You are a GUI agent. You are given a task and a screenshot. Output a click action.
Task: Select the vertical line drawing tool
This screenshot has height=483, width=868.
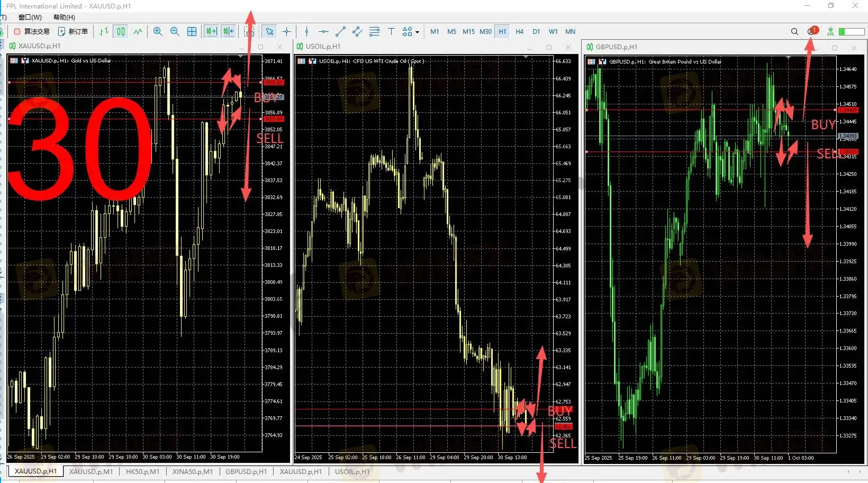coord(306,32)
